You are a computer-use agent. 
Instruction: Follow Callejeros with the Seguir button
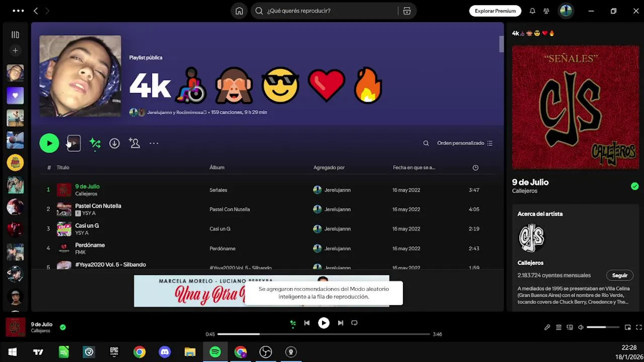pyautogui.click(x=620, y=276)
